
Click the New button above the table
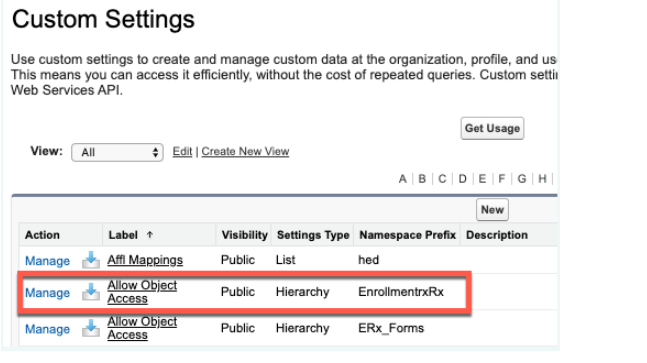[x=492, y=210]
